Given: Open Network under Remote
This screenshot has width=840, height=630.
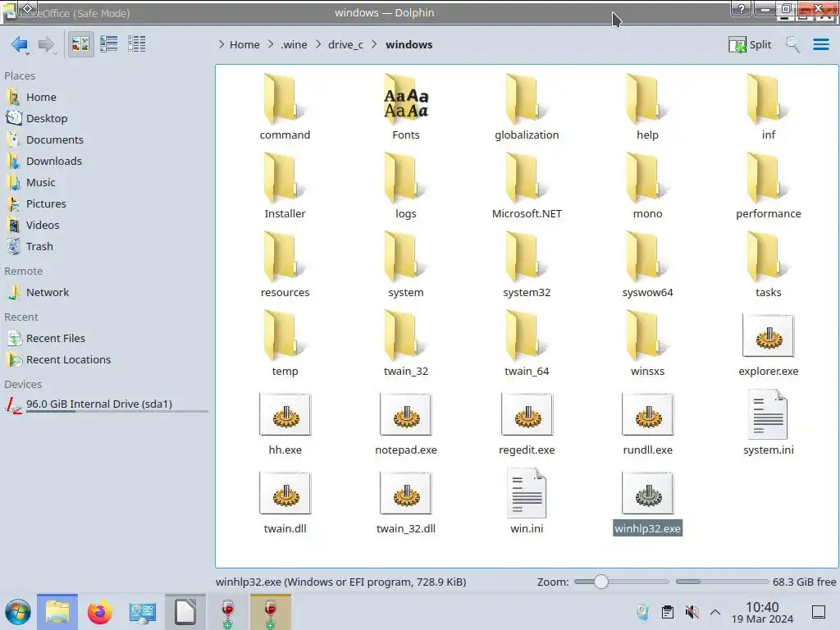Looking at the screenshot, I should [x=47, y=293].
